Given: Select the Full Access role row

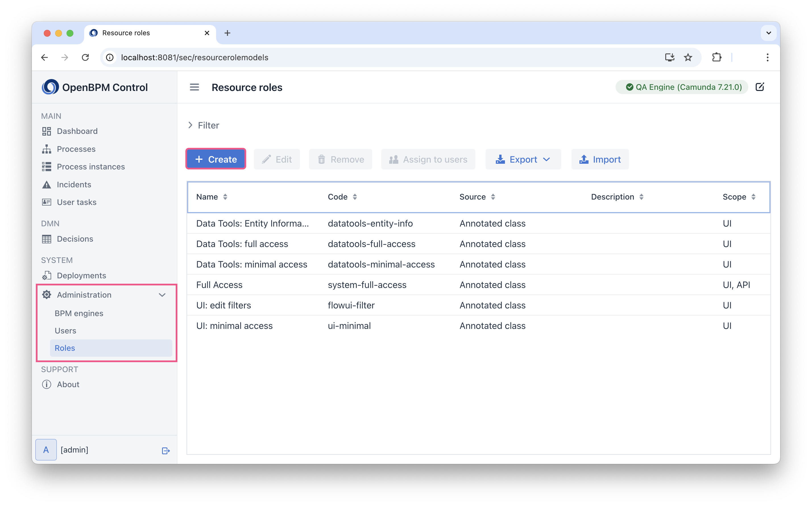Looking at the screenshot, I should (x=478, y=285).
